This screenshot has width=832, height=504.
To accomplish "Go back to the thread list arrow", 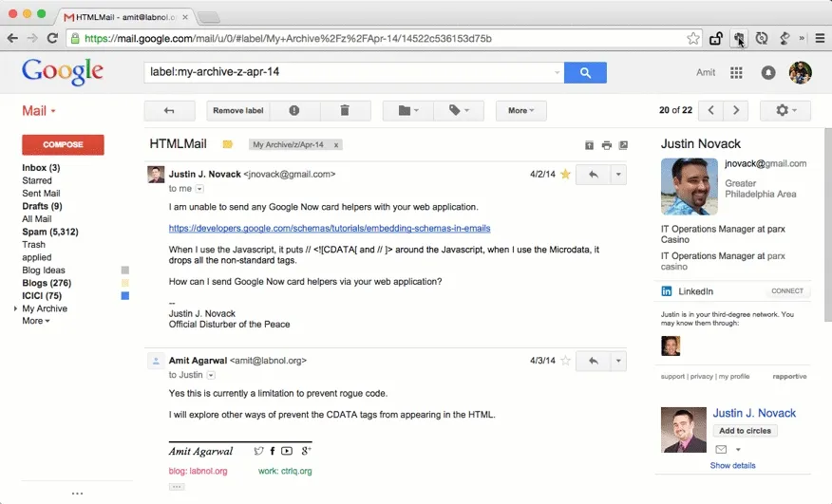I will click(169, 110).
